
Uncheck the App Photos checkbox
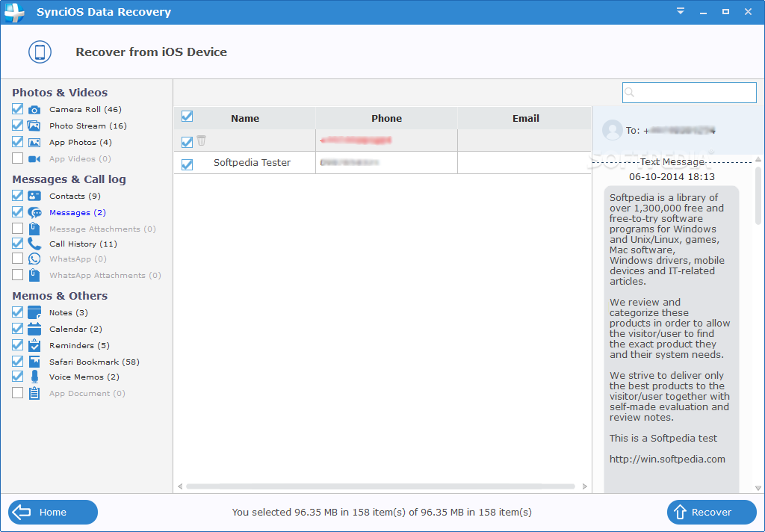18,141
